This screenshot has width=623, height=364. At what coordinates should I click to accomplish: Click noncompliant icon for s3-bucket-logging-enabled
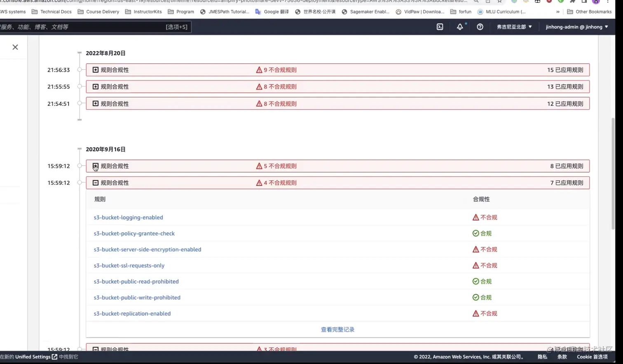[475, 217]
